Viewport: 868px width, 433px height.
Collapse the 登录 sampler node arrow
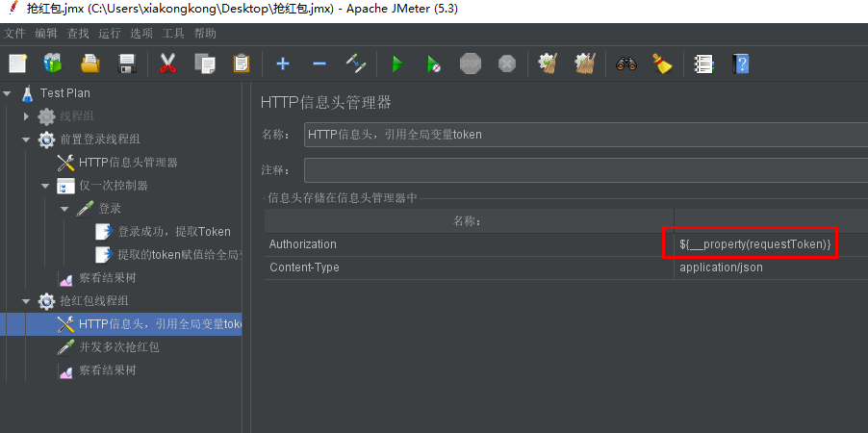click(x=64, y=209)
